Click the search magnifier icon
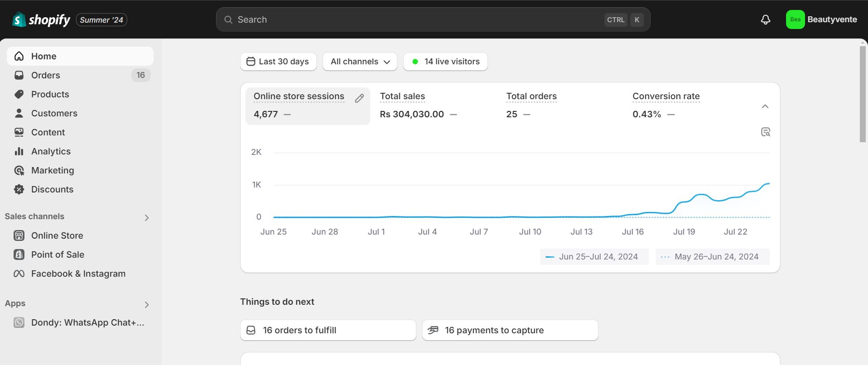The height and width of the screenshot is (365, 868). (228, 19)
